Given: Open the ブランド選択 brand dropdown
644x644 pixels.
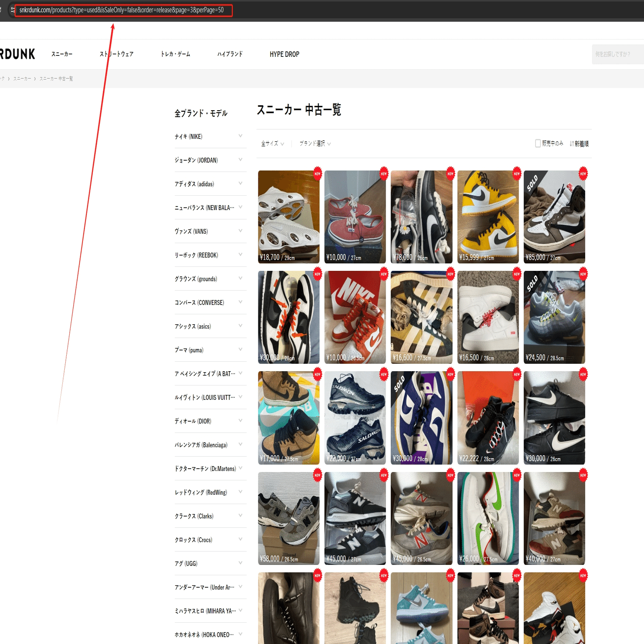Looking at the screenshot, I should (x=315, y=143).
